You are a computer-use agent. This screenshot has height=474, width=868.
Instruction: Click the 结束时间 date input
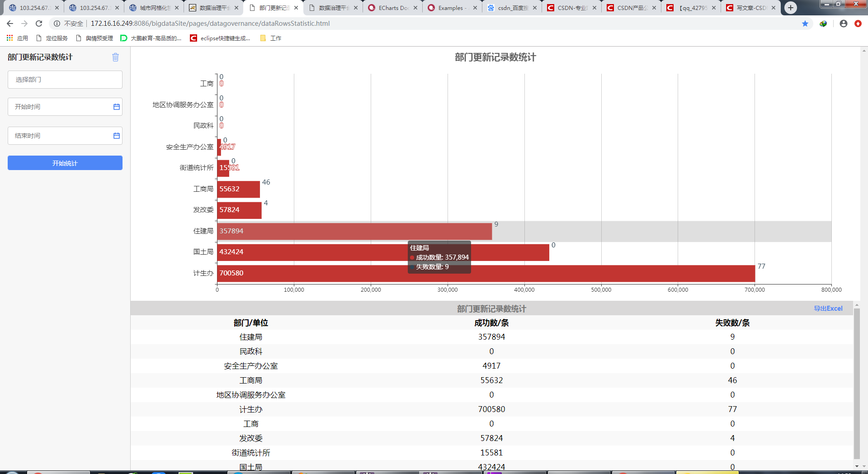tap(65, 136)
